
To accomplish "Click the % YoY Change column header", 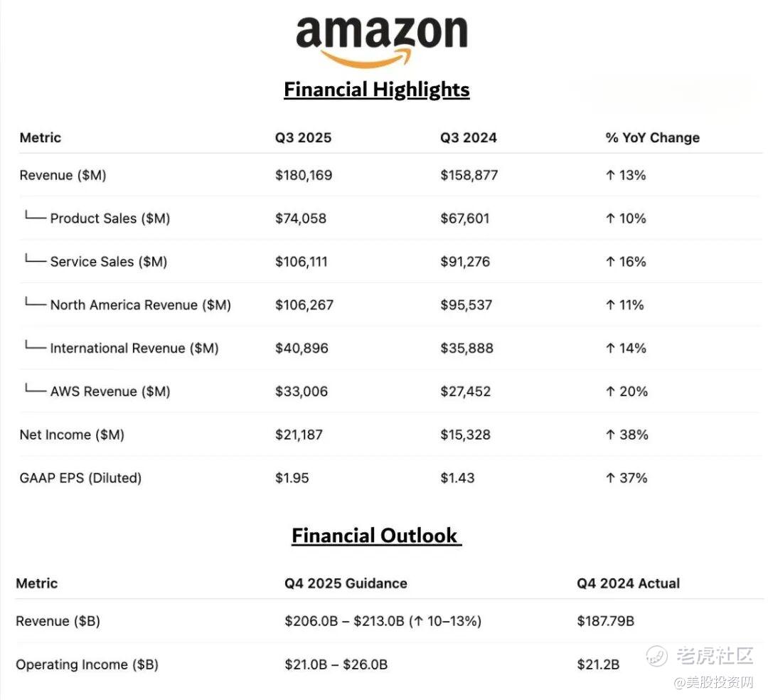I will (652, 138).
